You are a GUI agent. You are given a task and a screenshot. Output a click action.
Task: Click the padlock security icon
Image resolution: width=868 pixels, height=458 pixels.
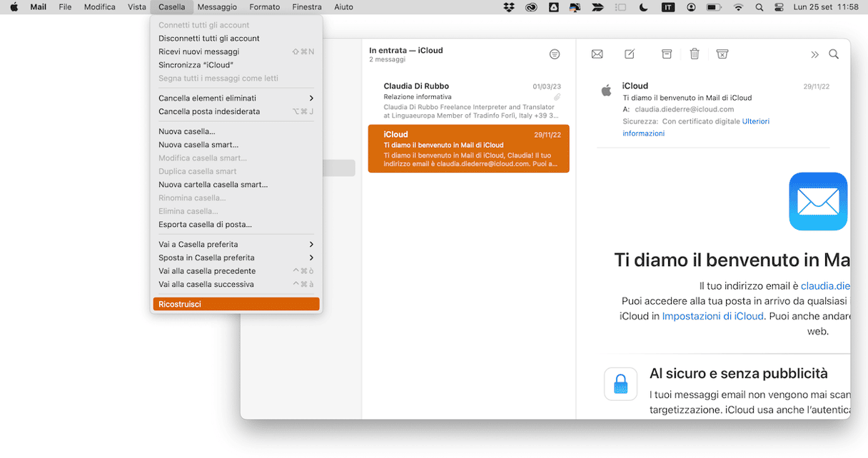(620, 384)
